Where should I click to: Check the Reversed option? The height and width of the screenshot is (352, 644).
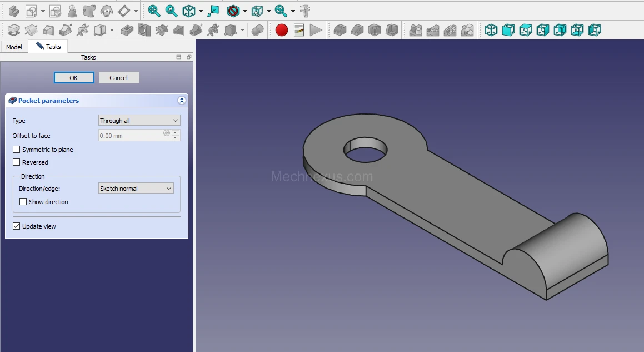[17, 162]
